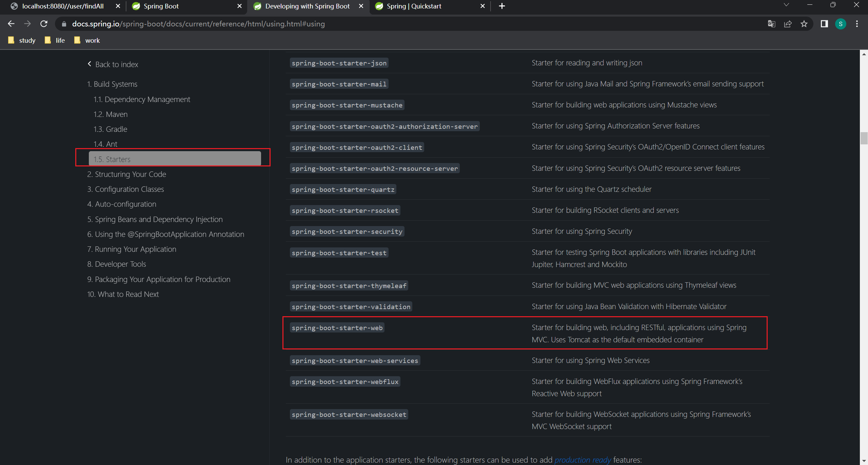This screenshot has width=868, height=465.
Task: Click spring-boot-starter-mustache code text
Action: pyautogui.click(x=347, y=105)
